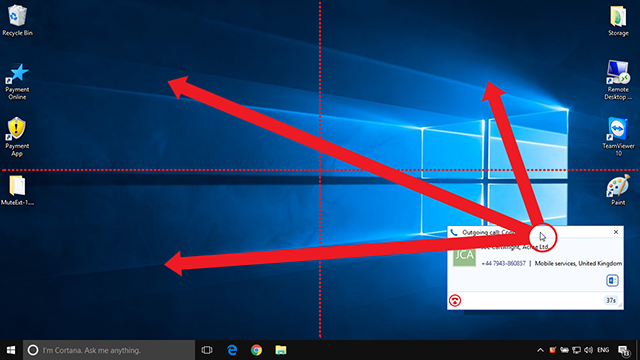
Task: Launch Google Chrome from taskbar
Action: pyautogui.click(x=256, y=350)
